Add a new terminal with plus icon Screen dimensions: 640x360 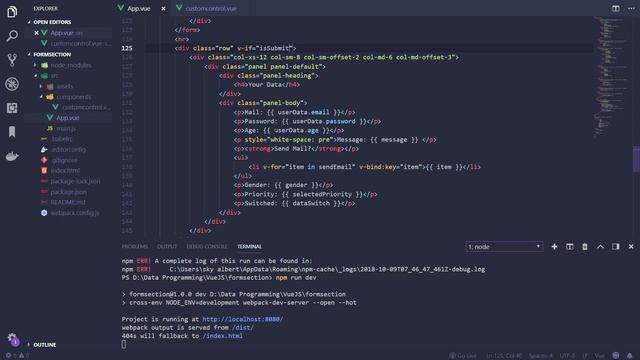554,247
